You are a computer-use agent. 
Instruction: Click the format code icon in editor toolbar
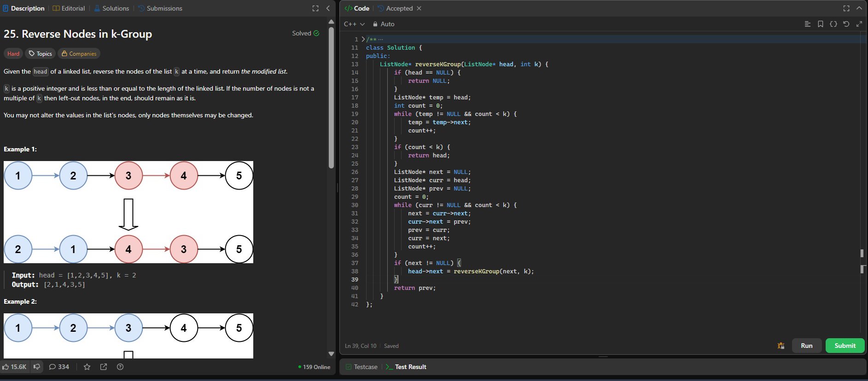pos(807,24)
